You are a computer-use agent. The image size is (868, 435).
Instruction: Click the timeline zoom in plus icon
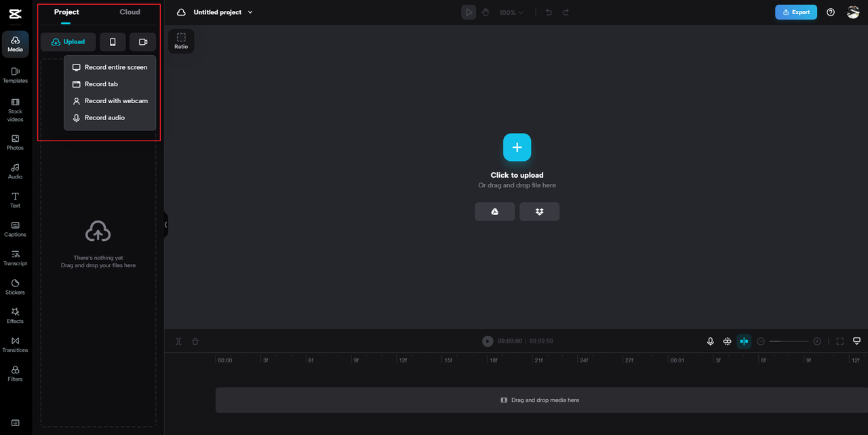817,341
